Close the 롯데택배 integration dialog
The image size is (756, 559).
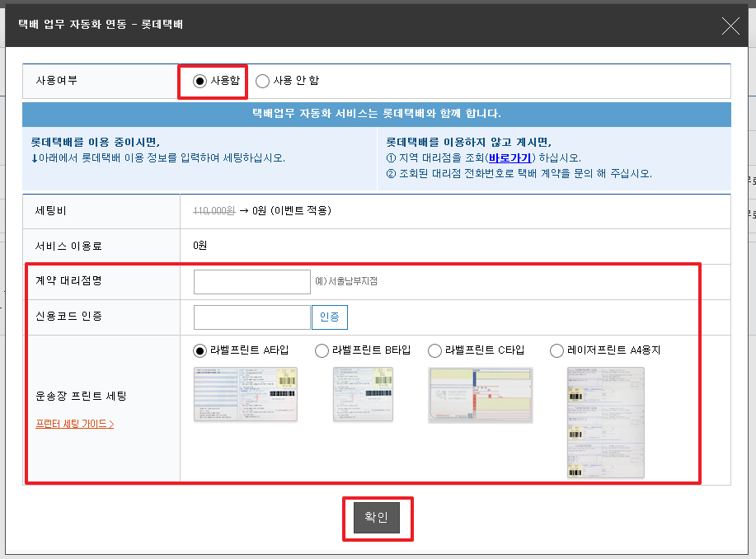click(x=730, y=26)
